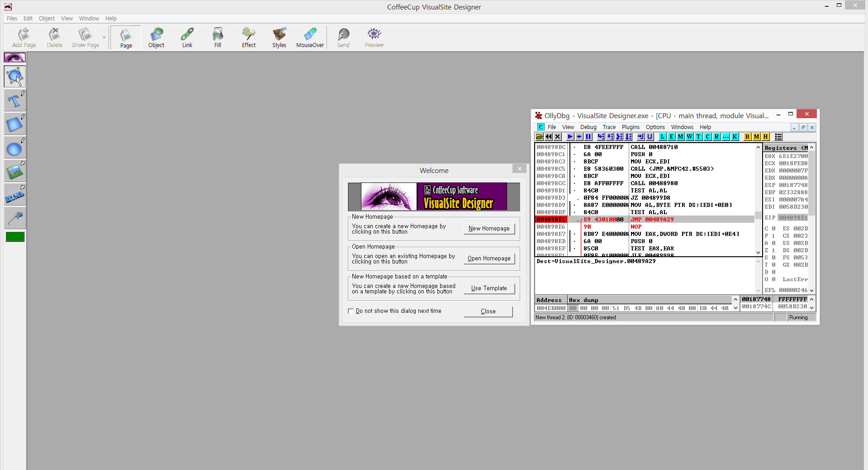Open OllyDbg Log window with L button
Image resolution: width=868 pixels, height=470 pixels.
click(663, 137)
